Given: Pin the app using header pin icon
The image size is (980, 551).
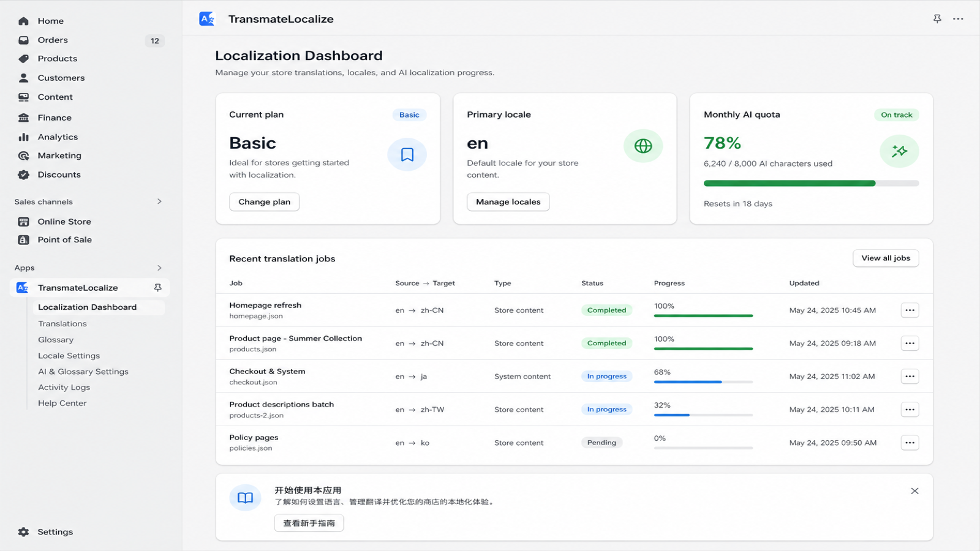Looking at the screenshot, I should click(x=937, y=19).
